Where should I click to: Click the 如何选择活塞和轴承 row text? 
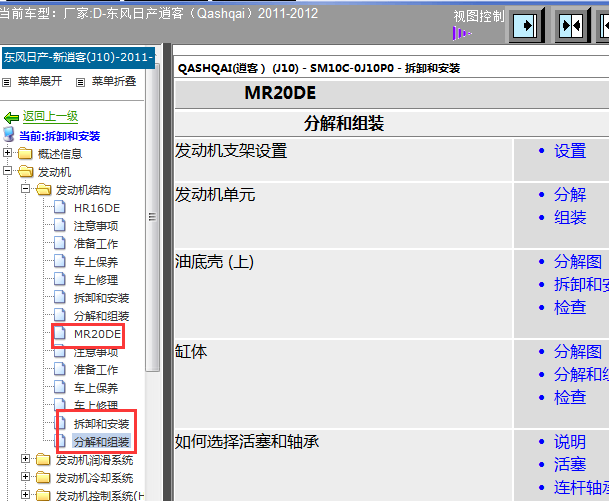[x=247, y=442]
